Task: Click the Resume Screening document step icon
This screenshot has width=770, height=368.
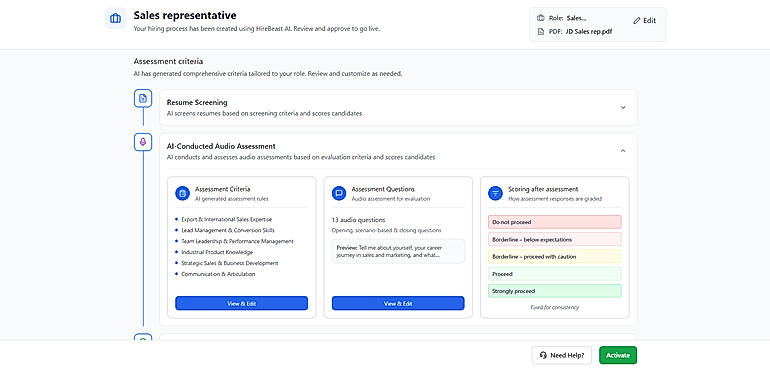Action: tap(143, 99)
